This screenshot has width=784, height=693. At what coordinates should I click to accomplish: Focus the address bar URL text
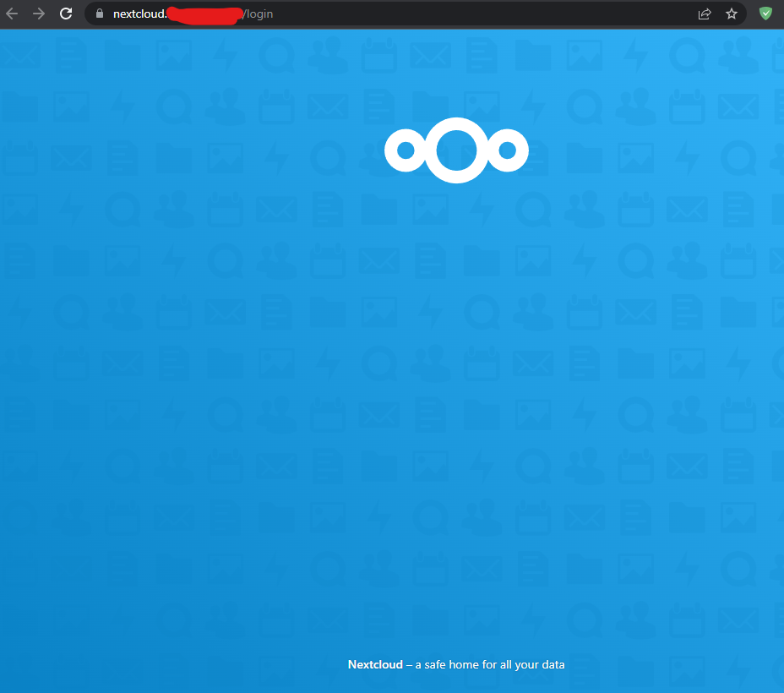tap(193, 14)
